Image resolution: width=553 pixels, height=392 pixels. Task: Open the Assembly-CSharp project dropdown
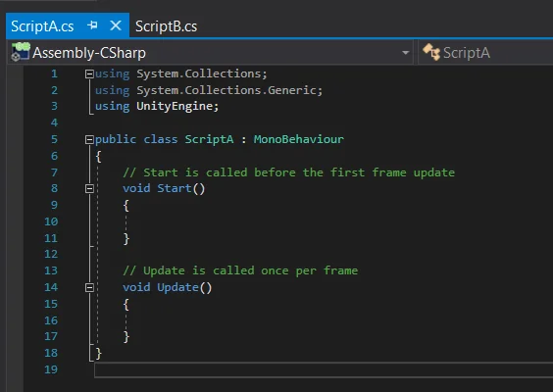405,53
